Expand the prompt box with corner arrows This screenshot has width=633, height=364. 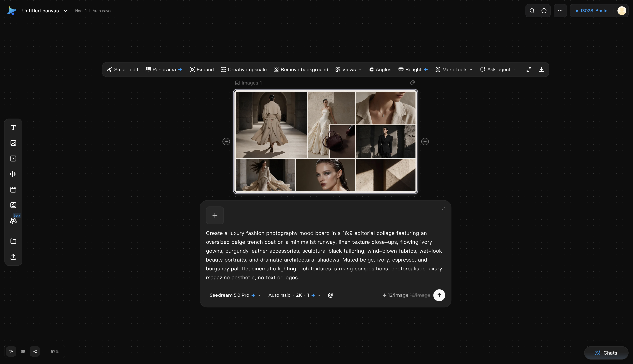tap(443, 208)
